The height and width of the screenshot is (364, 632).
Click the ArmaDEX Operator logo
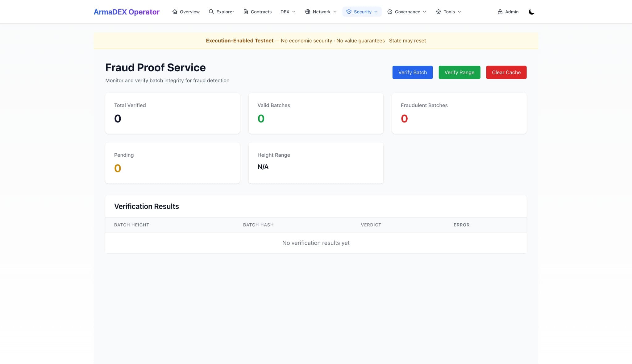(127, 11)
